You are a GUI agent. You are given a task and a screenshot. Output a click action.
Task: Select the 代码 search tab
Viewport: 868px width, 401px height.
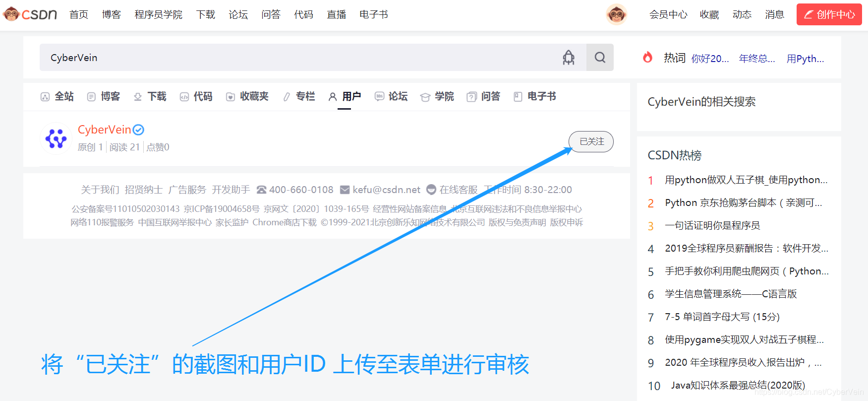pos(196,96)
